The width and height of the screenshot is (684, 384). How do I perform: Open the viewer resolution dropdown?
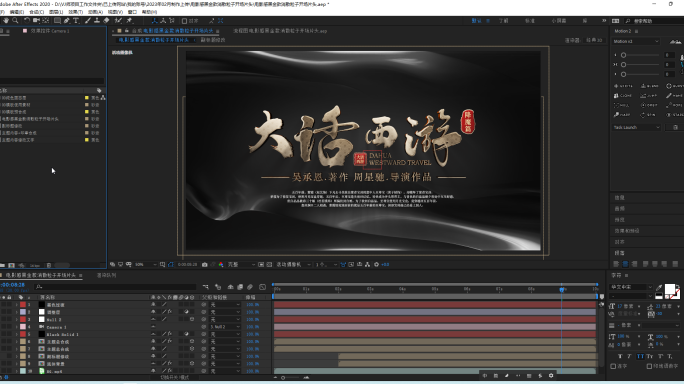pos(241,264)
